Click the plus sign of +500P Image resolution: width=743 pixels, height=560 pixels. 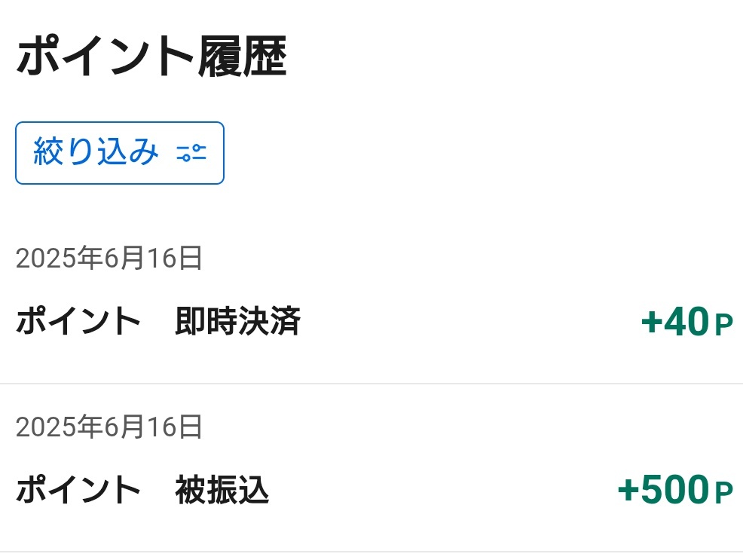pos(628,491)
